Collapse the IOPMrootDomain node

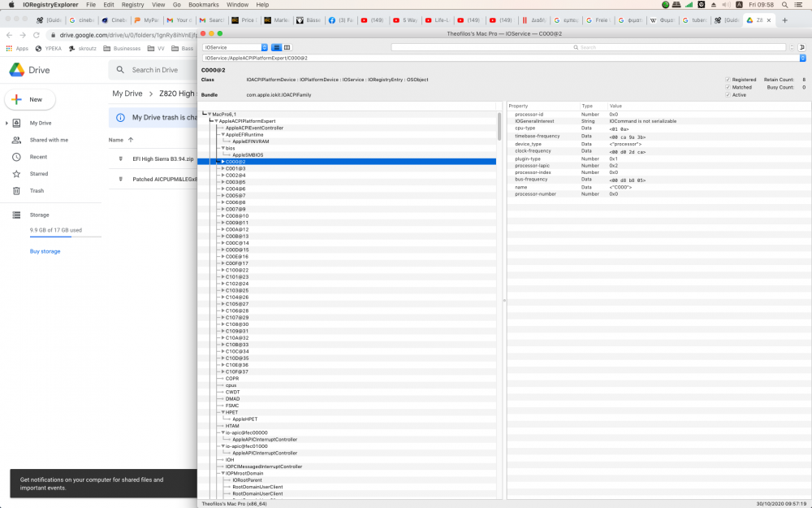223,473
